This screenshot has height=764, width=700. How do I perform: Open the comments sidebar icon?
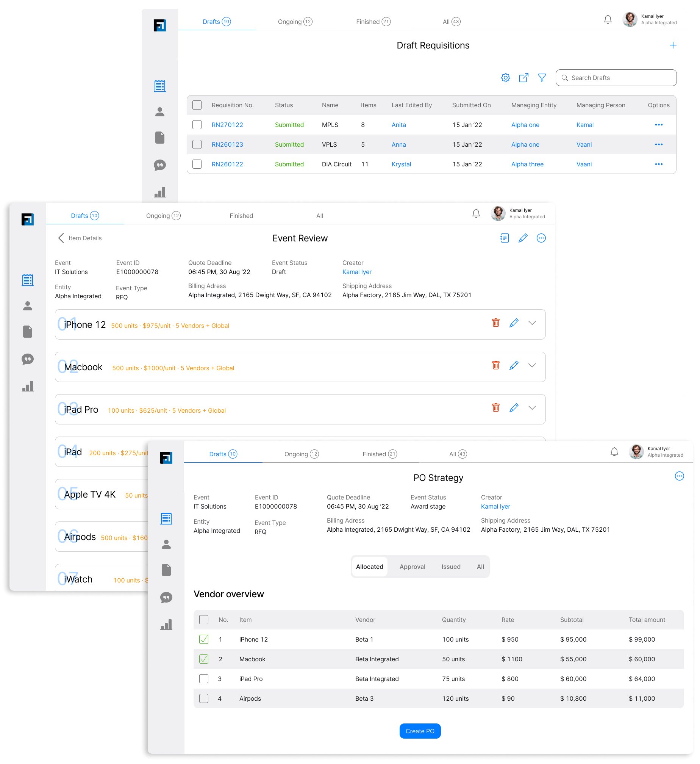pos(28,359)
